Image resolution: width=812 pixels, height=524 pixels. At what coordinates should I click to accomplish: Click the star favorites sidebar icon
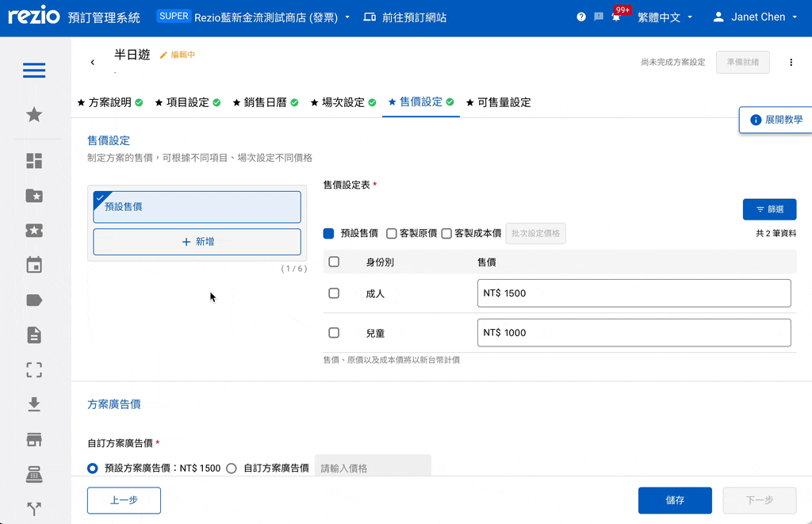34,114
